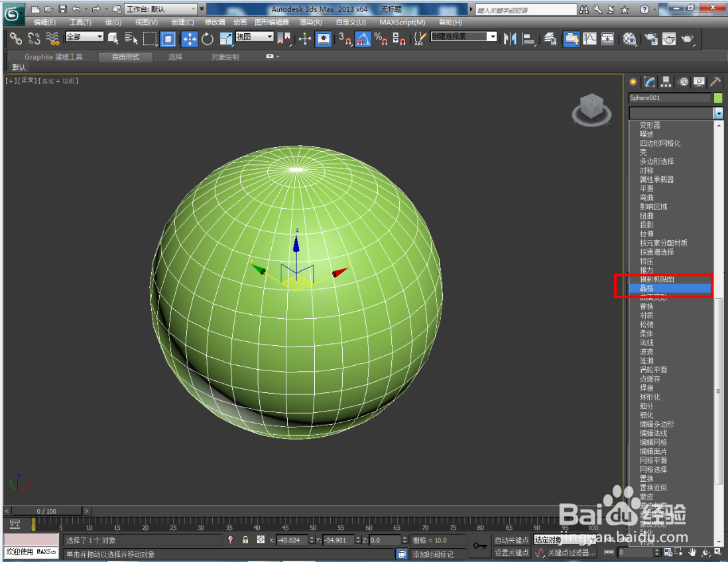Save the scene with the floppy icon

63,9
